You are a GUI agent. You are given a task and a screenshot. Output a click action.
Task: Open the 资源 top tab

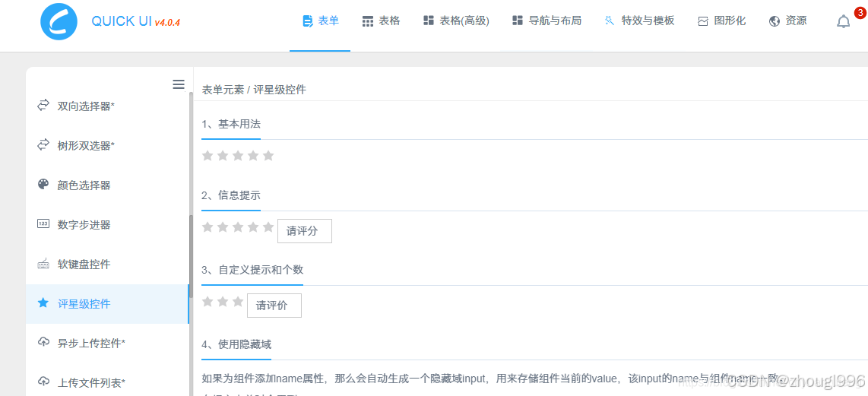click(787, 21)
